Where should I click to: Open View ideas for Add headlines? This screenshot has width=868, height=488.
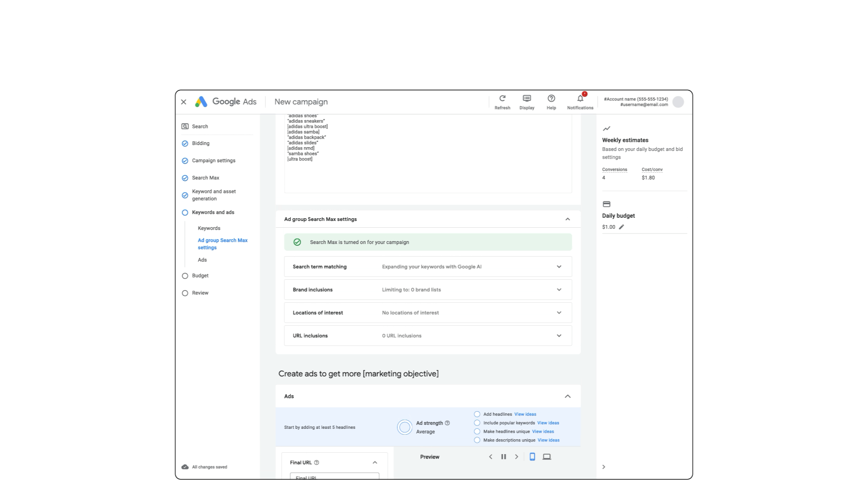(525, 414)
